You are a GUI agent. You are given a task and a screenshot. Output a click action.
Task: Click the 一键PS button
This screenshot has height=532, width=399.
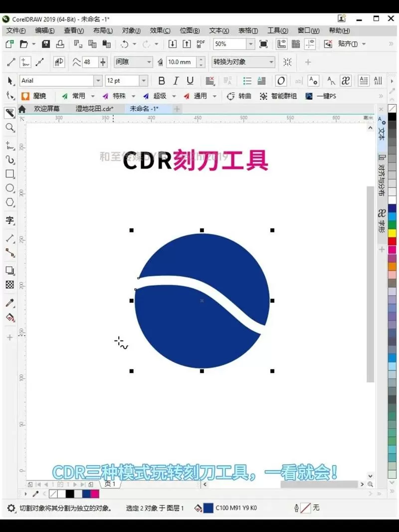click(321, 96)
